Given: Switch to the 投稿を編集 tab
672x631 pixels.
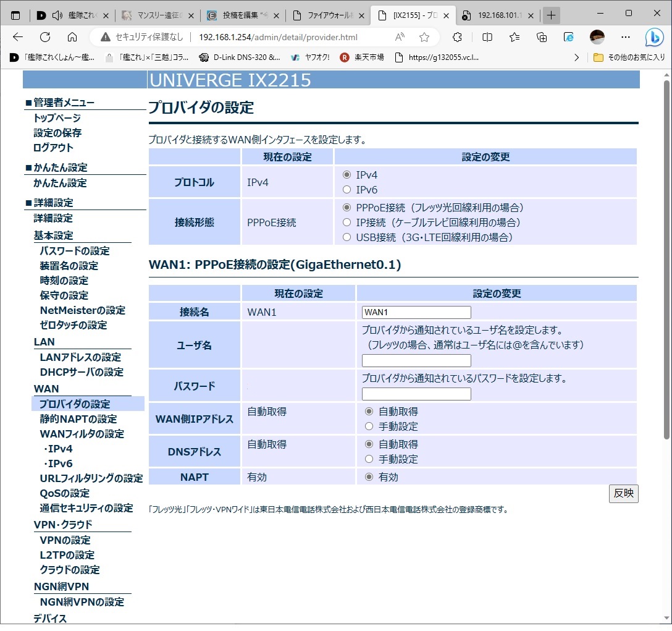Looking at the screenshot, I should (243, 16).
